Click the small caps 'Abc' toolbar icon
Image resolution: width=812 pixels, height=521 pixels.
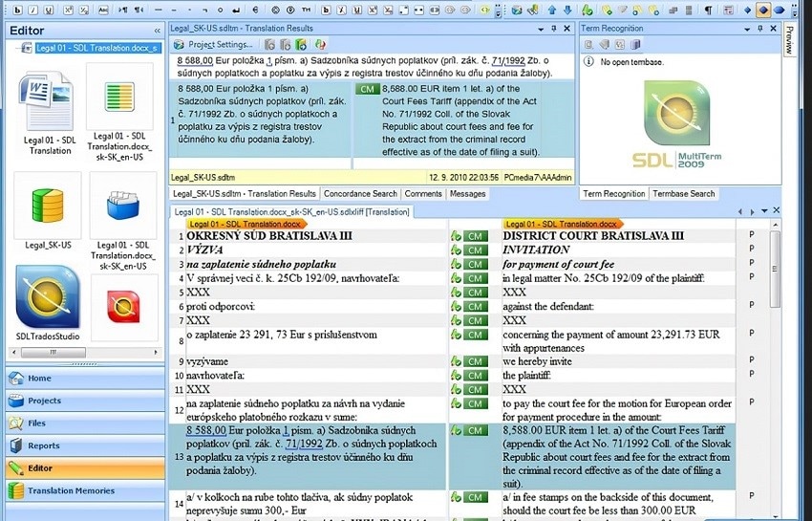tap(103, 10)
